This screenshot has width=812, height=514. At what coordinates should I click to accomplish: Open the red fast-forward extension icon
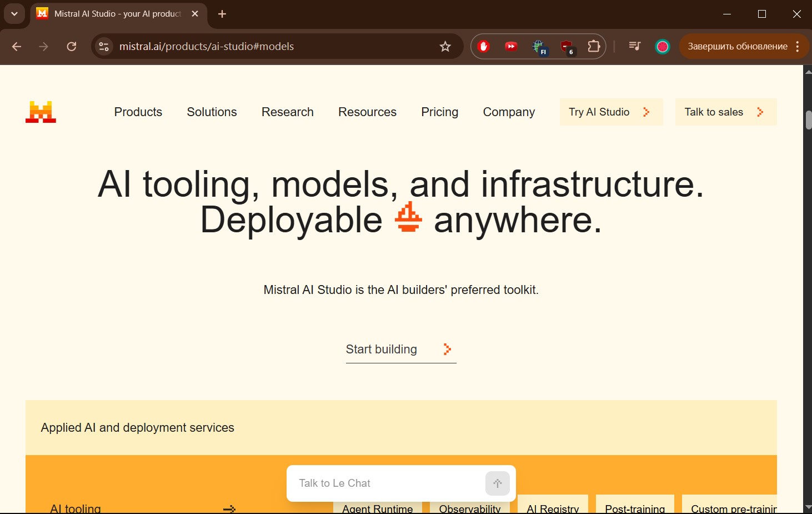click(x=511, y=47)
